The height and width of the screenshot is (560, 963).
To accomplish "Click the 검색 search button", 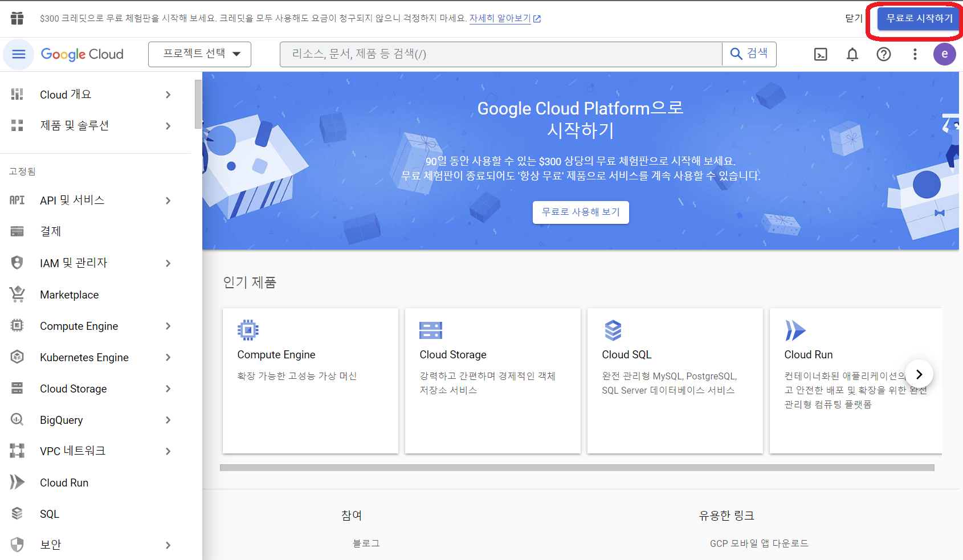I will pyautogui.click(x=749, y=54).
